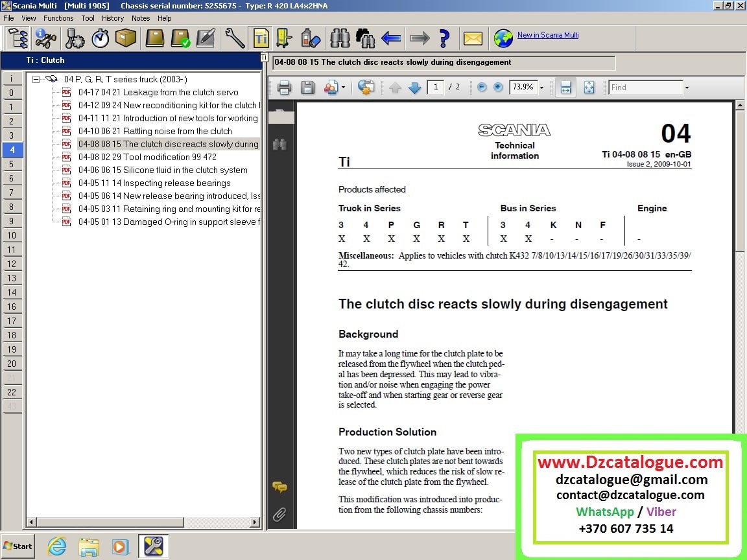Zoom out of the PDF
The height and width of the screenshot is (560, 747).
[482, 87]
